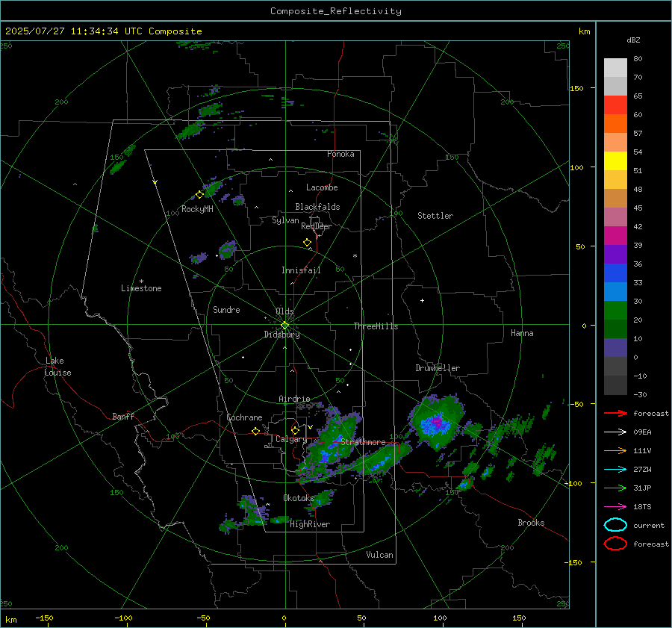Click the Composite_Reflectivity title text
This screenshot has width=672, height=628.
click(336, 11)
